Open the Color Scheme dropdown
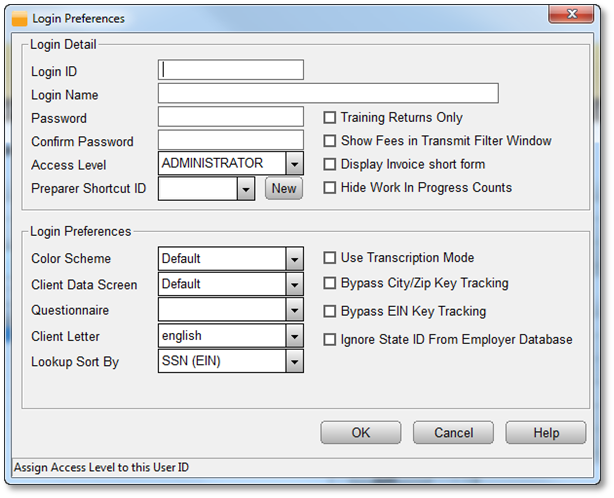This screenshot has width=614, height=498. [294, 258]
